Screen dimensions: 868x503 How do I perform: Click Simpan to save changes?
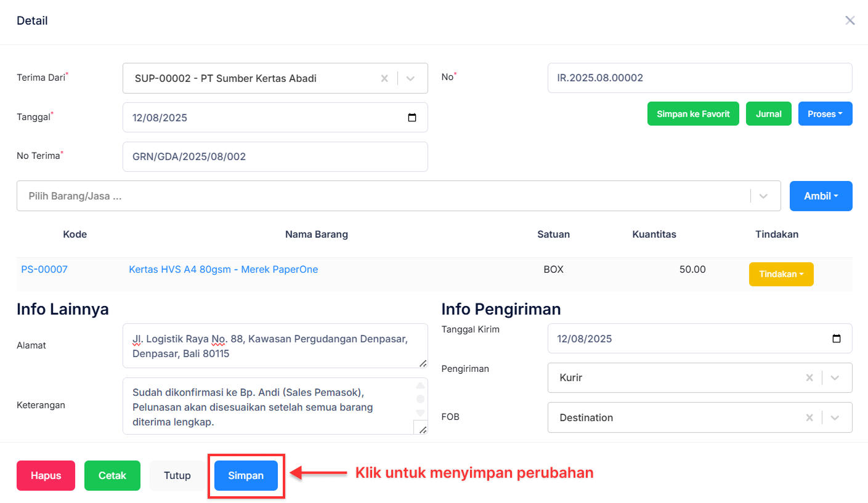pyautogui.click(x=246, y=475)
